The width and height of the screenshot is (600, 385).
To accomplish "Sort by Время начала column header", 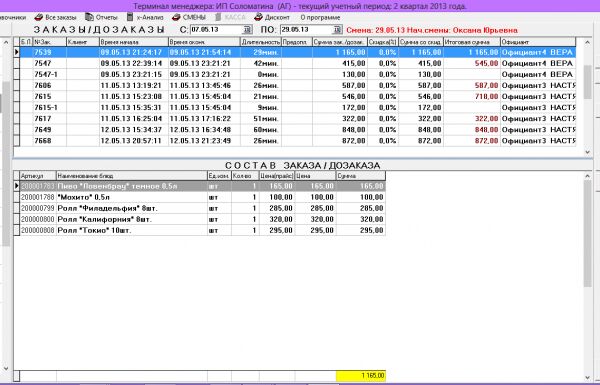I will (134, 42).
